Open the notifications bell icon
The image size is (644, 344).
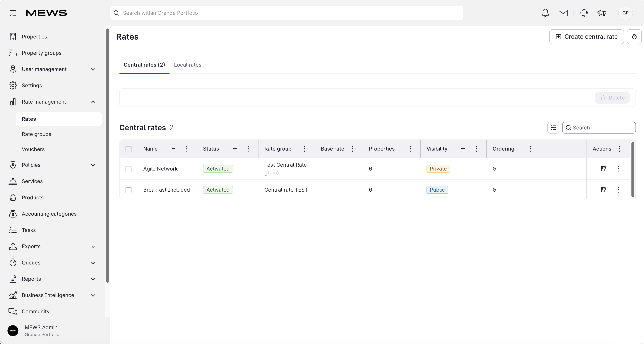point(545,13)
